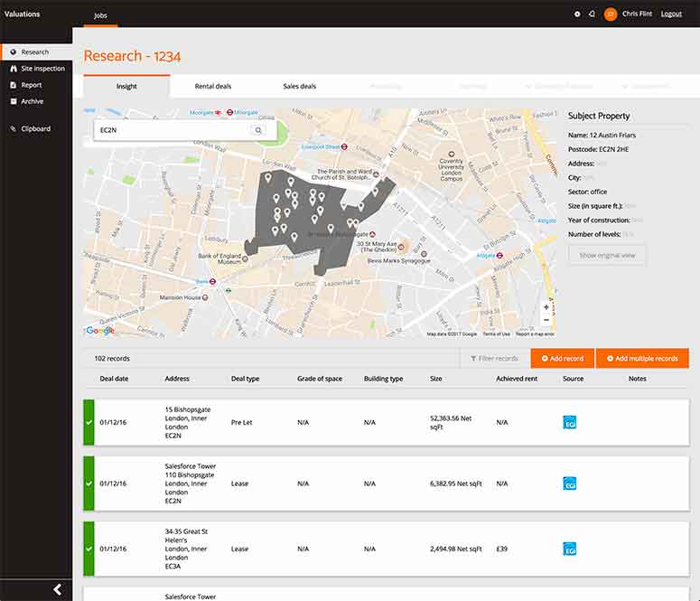Switch to the Sales deals tab
This screenshot has height=601, width=700.
(300, 86)
